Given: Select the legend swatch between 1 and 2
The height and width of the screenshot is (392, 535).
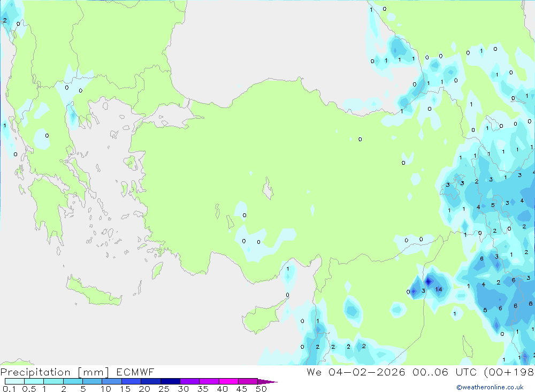Looking at the screenshot, I should point(53,381).
